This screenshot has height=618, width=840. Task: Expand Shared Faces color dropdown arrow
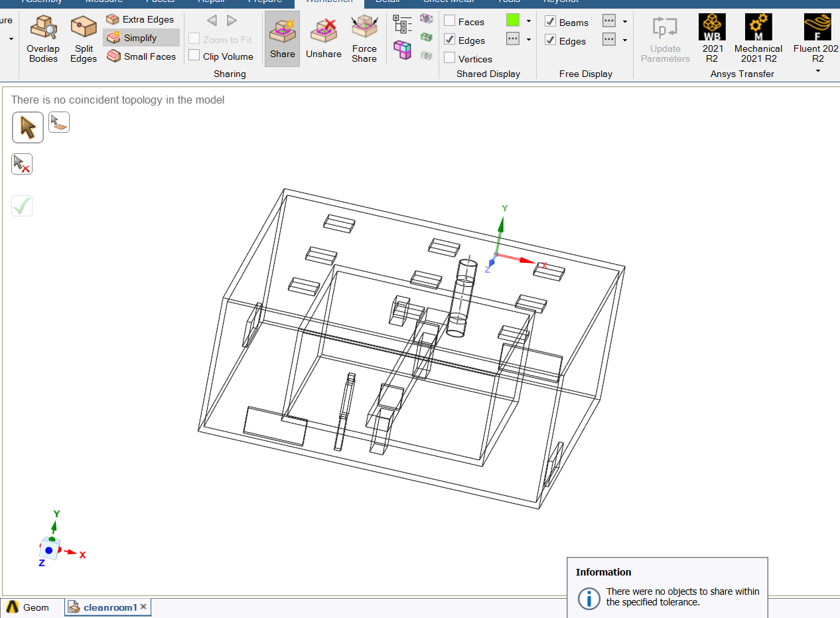(529, 21)
